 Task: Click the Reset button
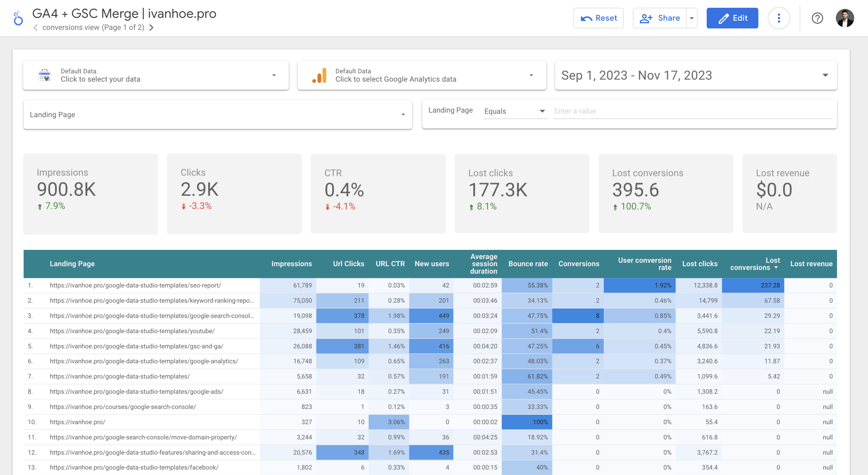click(x=598, y=18)
